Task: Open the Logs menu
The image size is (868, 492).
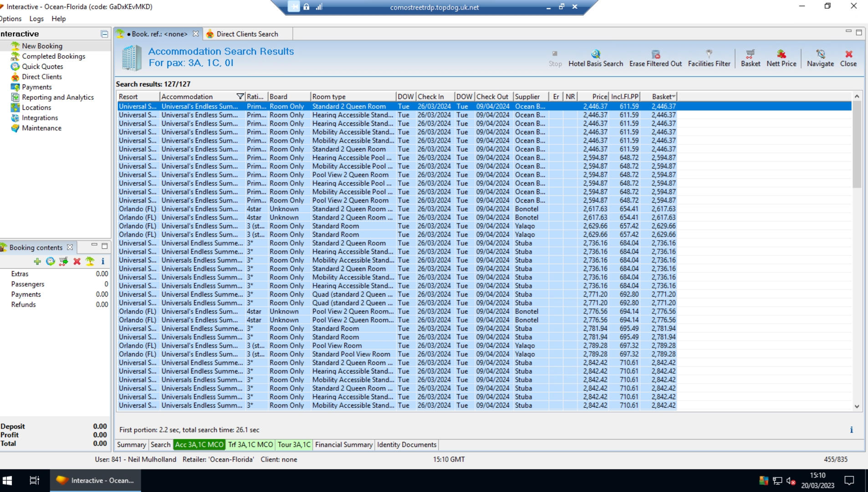Action: point(36,19)
